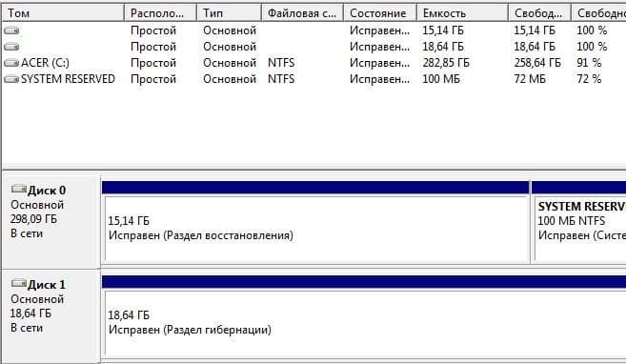The width and height of the screenshot is (626, 364).
Task: Click the Диск 0 label panel
Action: click(x=51, y=222)
